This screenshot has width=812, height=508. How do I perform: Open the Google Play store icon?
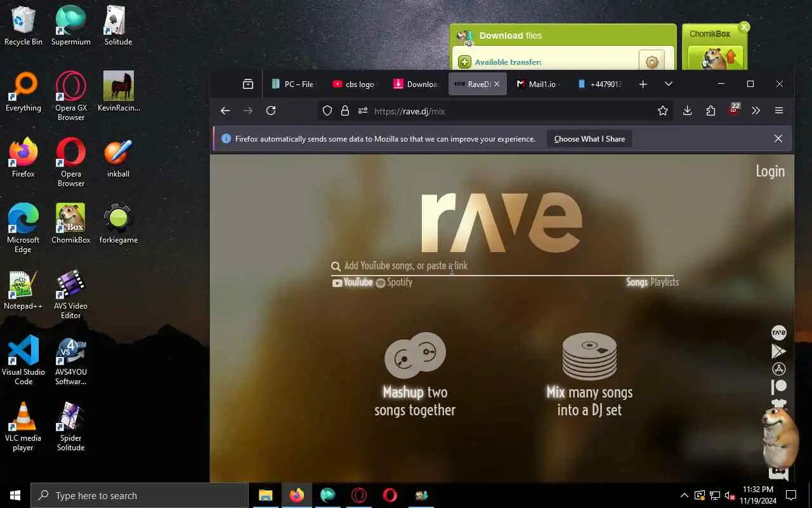pyautogui.click(x=778, y=351)
